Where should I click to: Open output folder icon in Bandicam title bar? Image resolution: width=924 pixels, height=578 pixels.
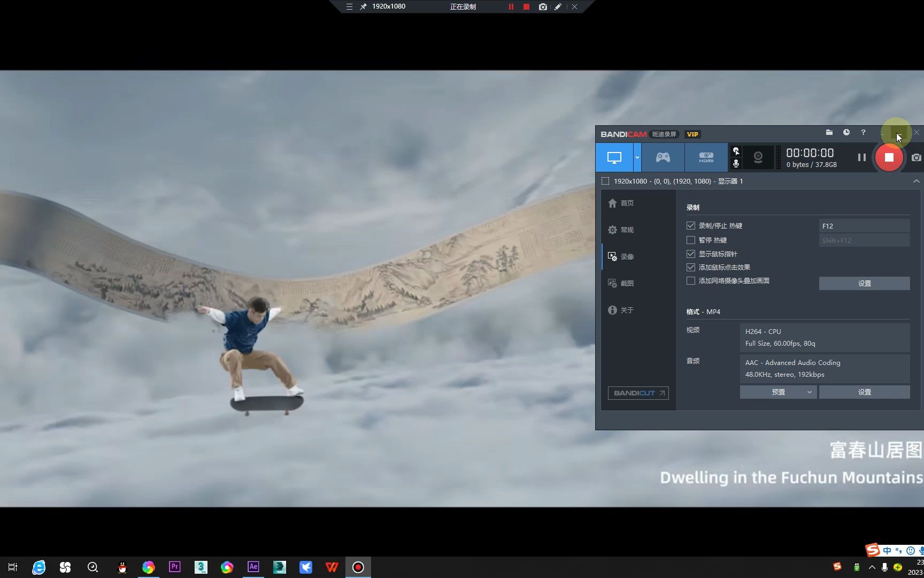click(x=829, y=132)
